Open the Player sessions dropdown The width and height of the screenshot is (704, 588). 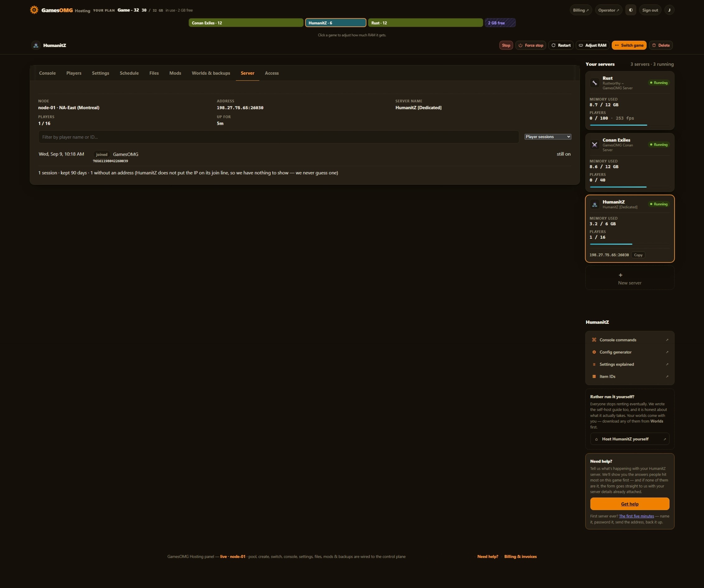coord(548,137)
